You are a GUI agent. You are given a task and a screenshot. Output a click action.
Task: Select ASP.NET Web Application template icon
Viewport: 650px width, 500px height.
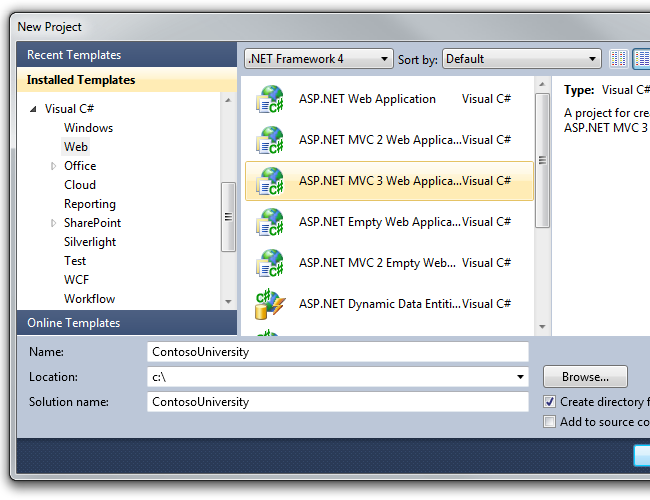[270, 99]
